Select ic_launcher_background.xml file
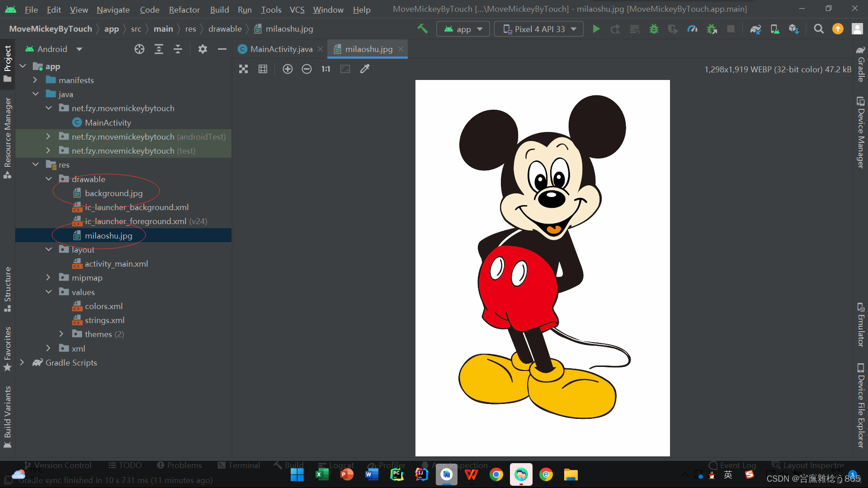Image resolution: width=868 pixels, height=488 pixels. point(137,207)
